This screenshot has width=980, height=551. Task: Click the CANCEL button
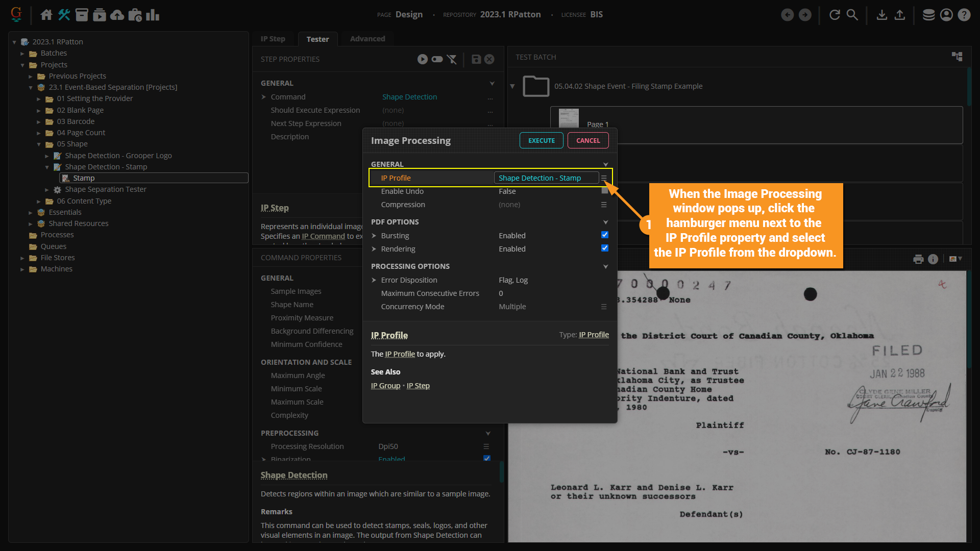(588, 140)
